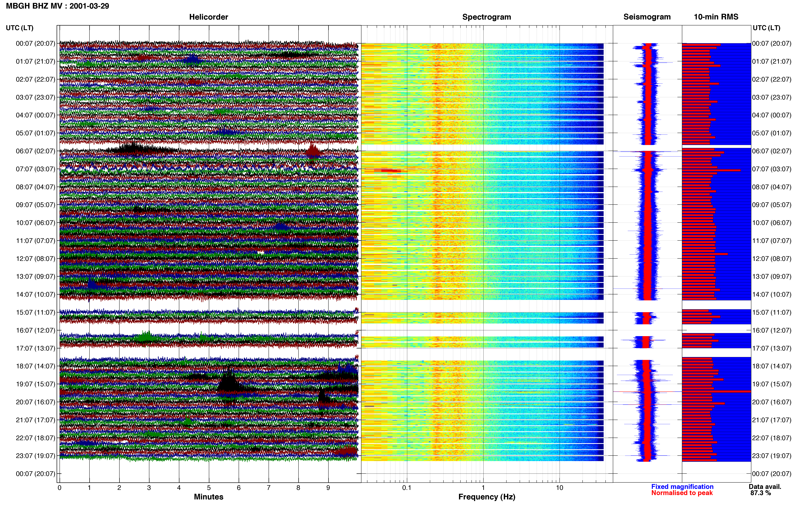
Task: Click the minute 5 tick label
Action: (x=209, y=488)
